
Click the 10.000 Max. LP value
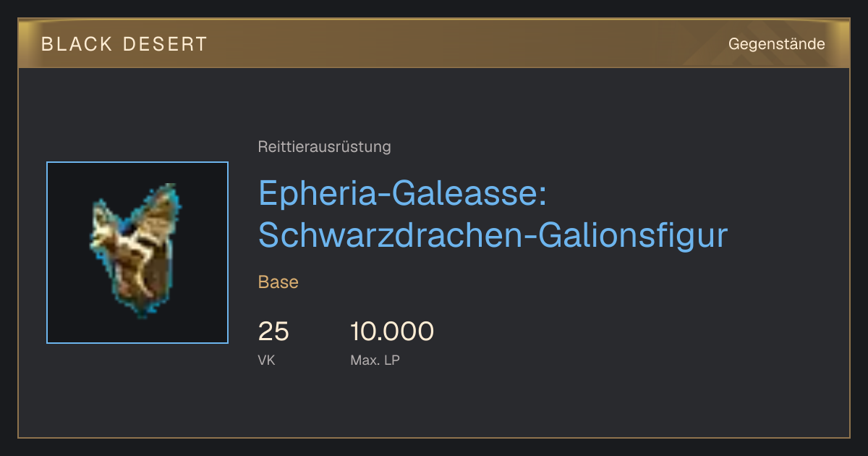tap(392, 332)
